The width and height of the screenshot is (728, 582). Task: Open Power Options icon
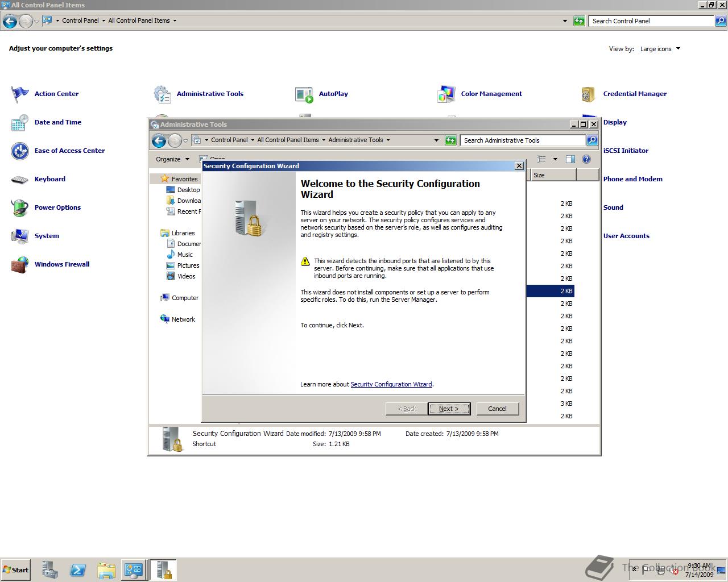click(x=20, y=207)
